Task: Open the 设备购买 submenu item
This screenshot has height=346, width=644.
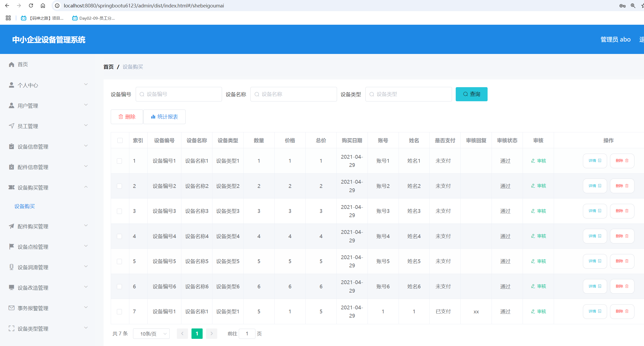Action: 25,206
